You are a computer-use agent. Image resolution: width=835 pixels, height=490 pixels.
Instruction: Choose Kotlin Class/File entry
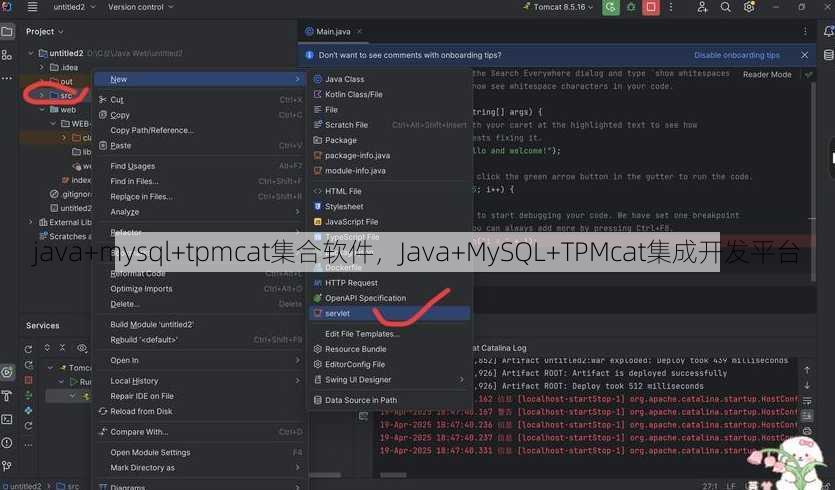coord(389,94)
